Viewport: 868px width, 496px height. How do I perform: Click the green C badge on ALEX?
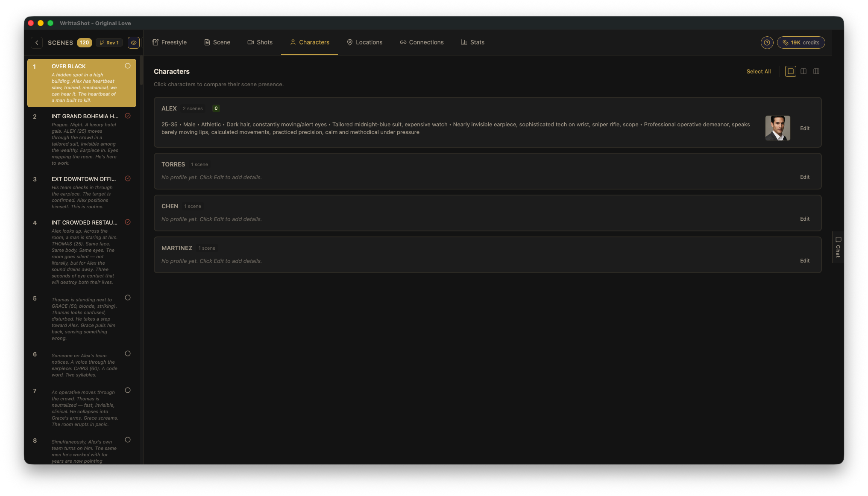click(216, 108)
